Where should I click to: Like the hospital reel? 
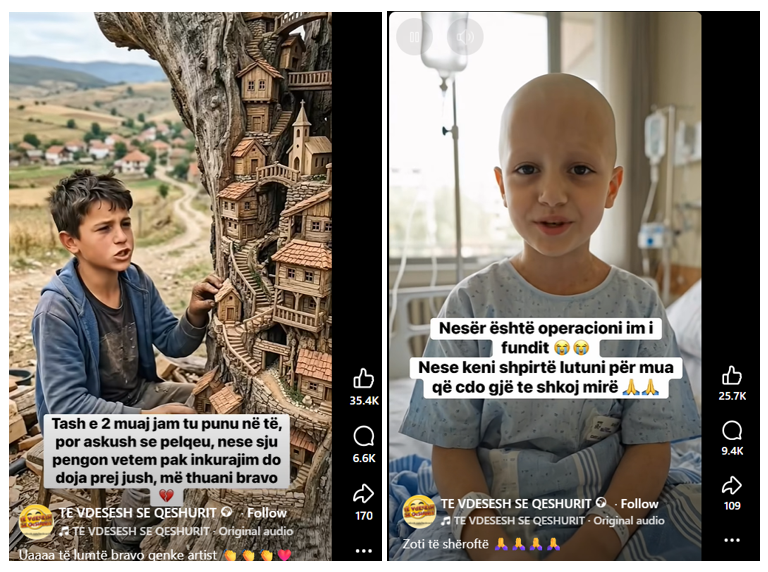coord(732,376)
